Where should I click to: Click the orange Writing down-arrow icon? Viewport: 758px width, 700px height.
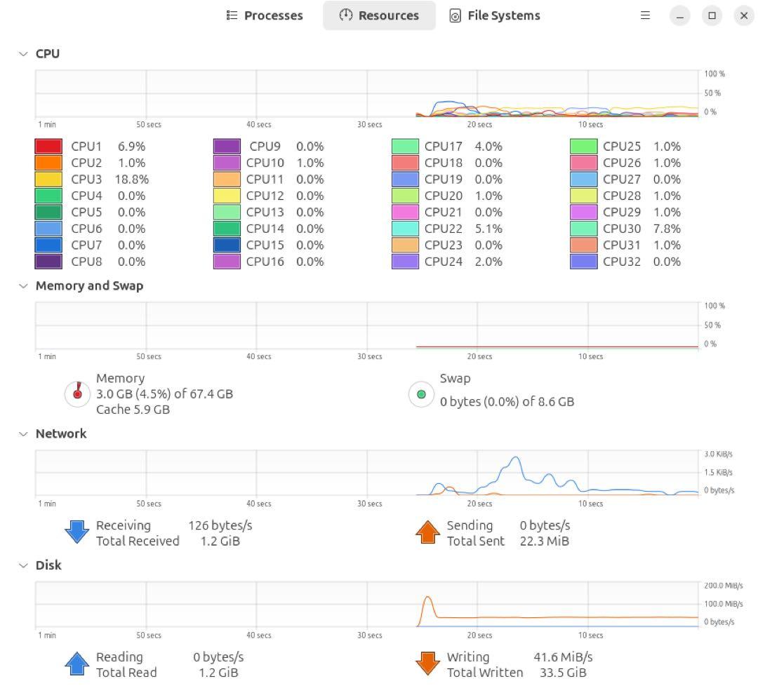coord(427,664)
